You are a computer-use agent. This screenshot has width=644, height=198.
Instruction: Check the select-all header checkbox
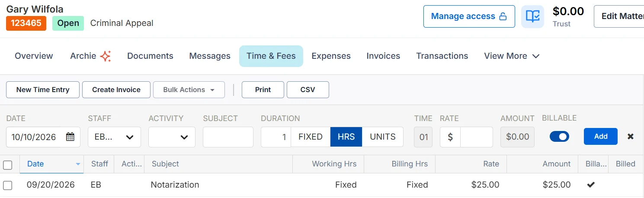click(x=8, y=164)
